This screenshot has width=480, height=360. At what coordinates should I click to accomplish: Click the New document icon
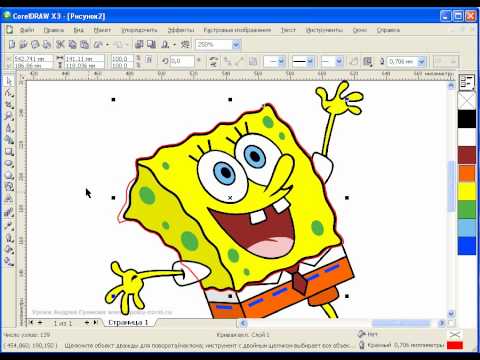(12, 44)
